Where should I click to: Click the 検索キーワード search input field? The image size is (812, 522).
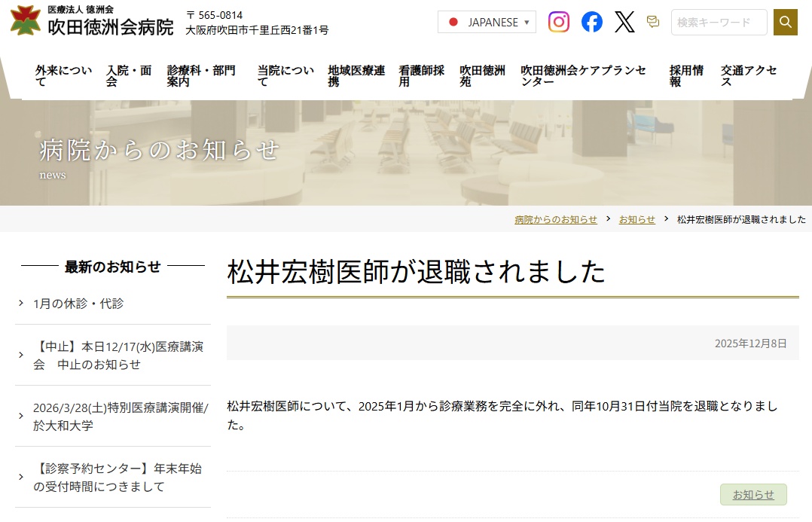point(719,22)
